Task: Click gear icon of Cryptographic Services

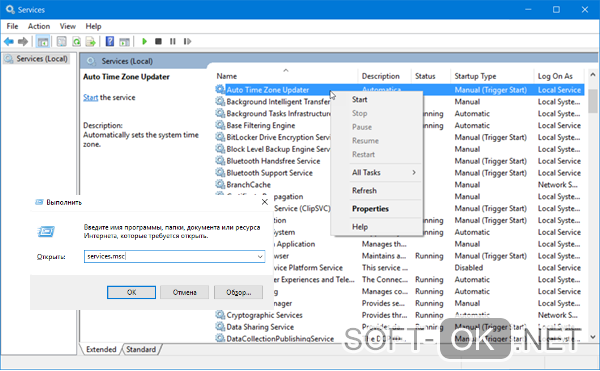Action: point(220,315)
